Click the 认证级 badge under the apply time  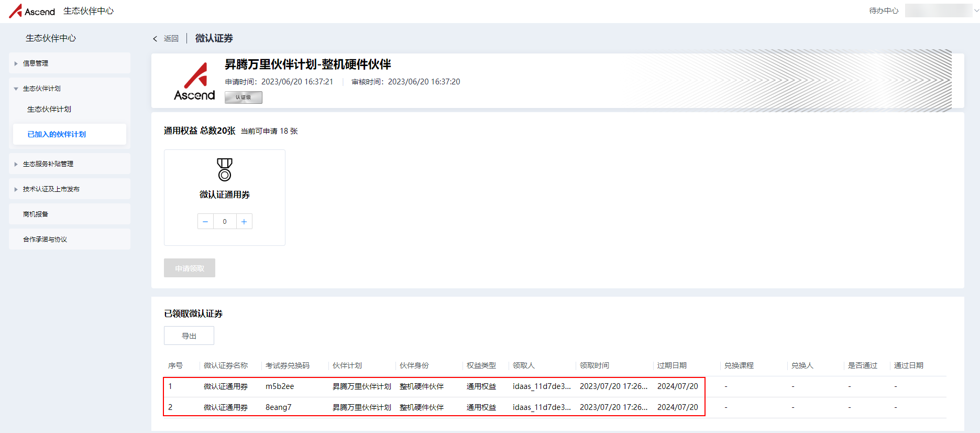tap(244, 98)
